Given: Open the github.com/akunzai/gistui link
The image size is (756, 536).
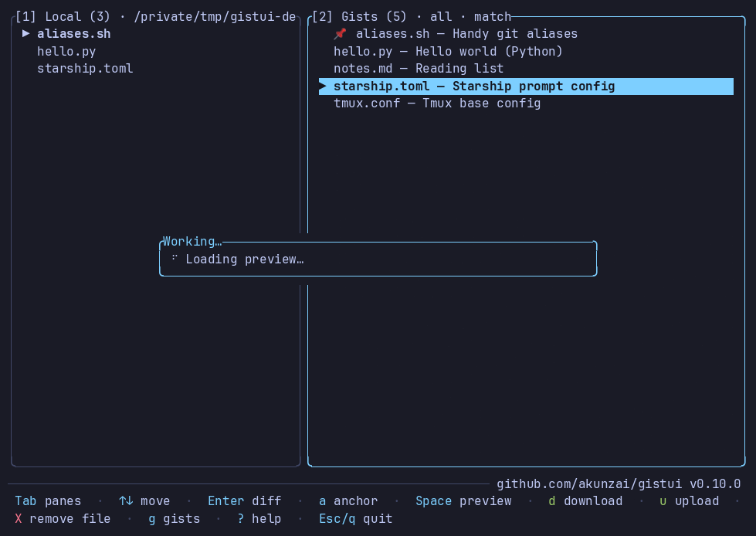Looking at the screenshot, I should coord(589,483).
